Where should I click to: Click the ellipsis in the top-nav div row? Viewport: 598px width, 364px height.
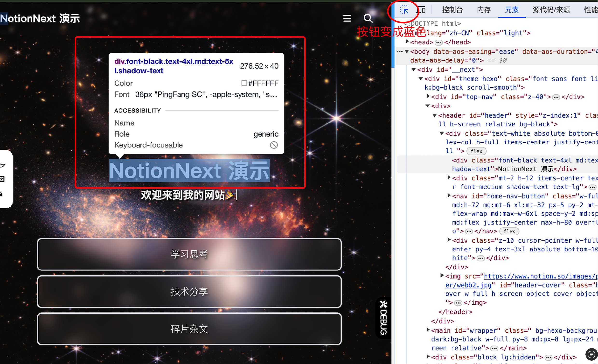point(556,97)
